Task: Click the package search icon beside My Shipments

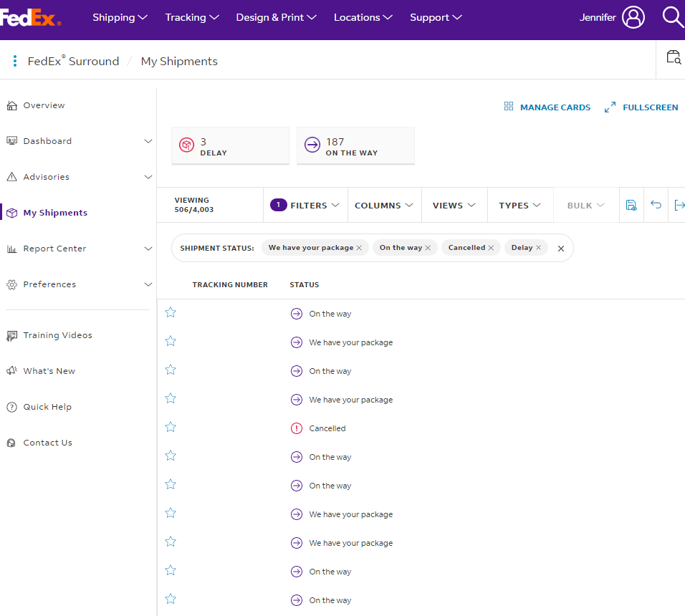Action: coord(674,57)
